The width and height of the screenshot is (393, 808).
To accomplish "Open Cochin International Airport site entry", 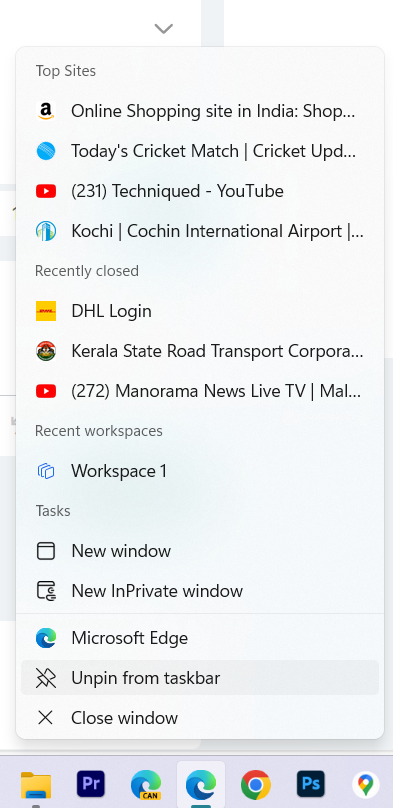I will coord(200,231).
